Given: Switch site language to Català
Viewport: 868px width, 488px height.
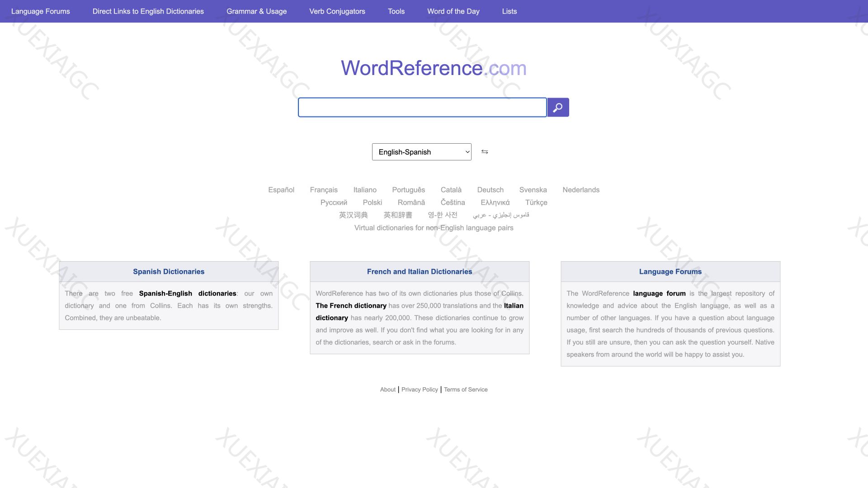Looking at the screenshot, I should 451,190.
